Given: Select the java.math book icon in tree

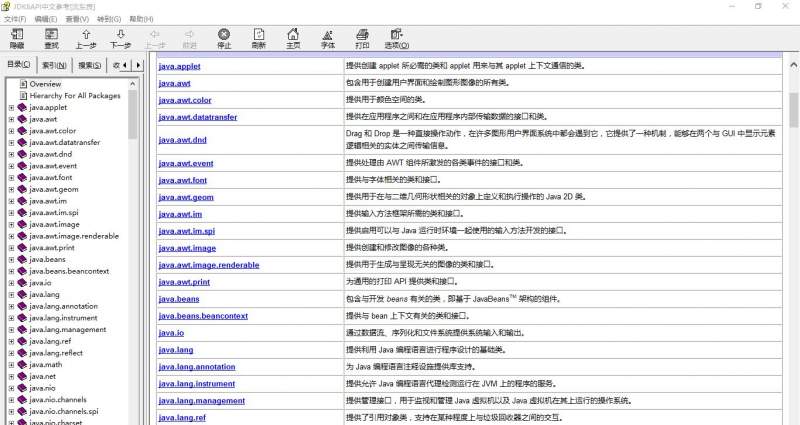Looking at the screenshot, I should coord(22,365).
